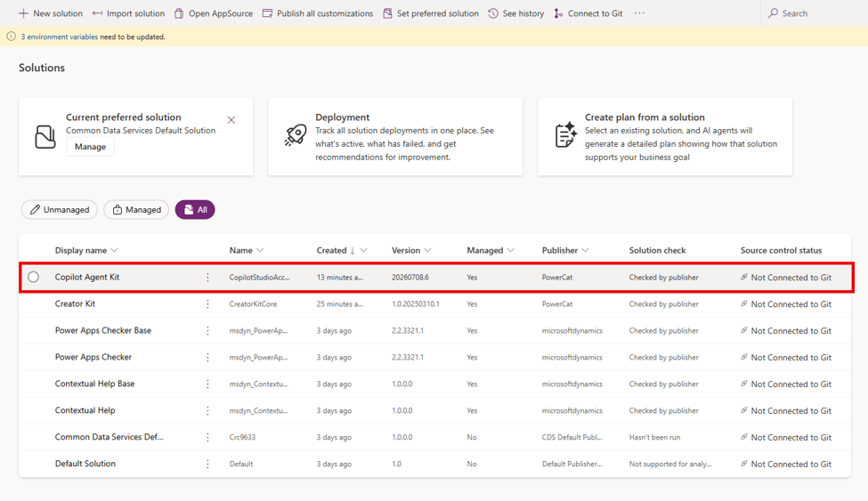Click New solution command

[51, 13]
